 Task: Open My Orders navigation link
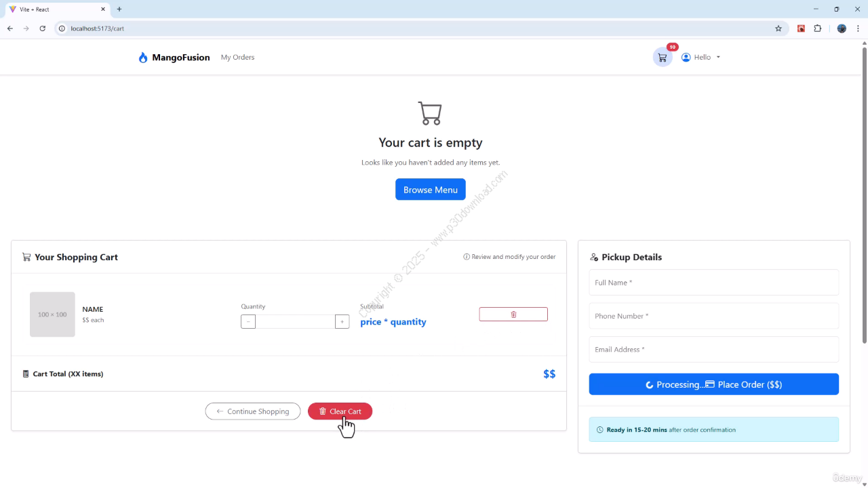pyautogui.click(x=237, y=58)
